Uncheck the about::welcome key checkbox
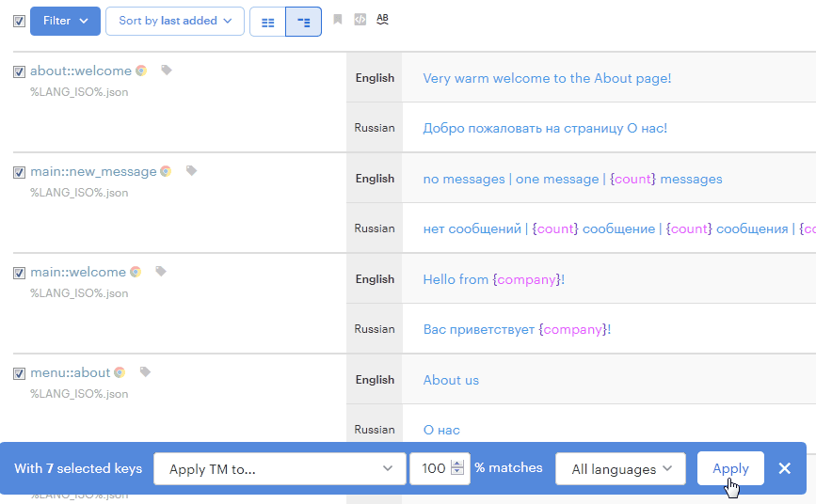 19,71
